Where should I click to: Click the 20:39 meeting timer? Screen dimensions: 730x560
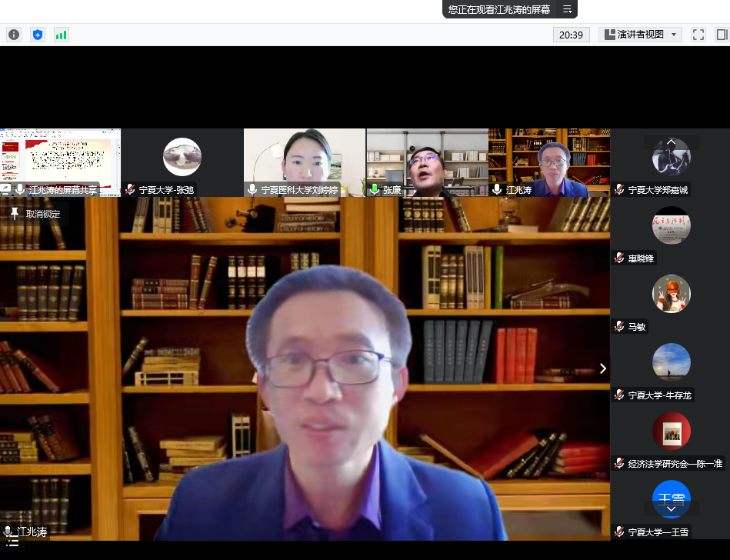coord(572,35)
